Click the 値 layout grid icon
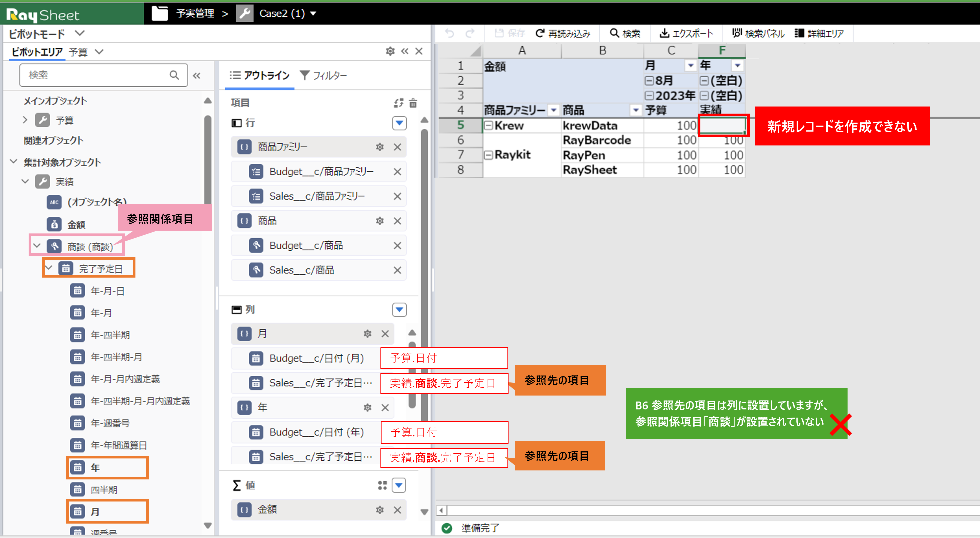The width and height of the screenshot is (980, 538). [382, 485]
